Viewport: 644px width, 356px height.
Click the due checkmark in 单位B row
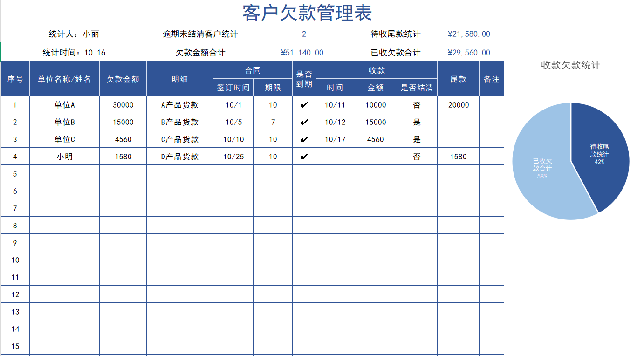click(304, 122)
